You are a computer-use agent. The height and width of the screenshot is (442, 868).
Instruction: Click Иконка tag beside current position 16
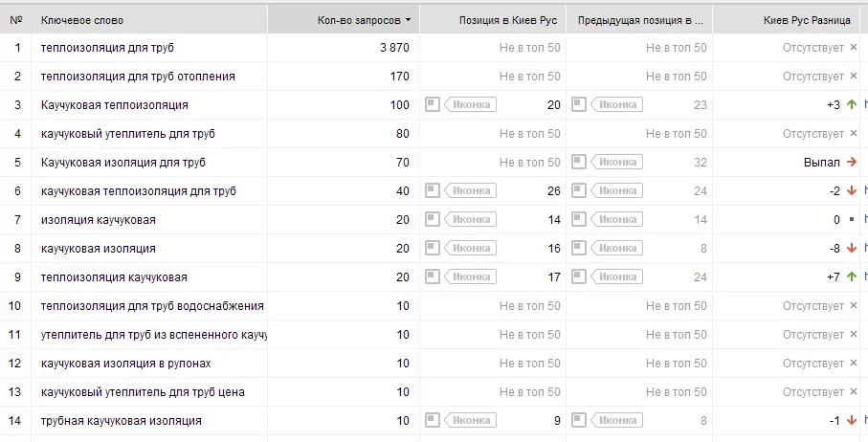coord(471,249)
